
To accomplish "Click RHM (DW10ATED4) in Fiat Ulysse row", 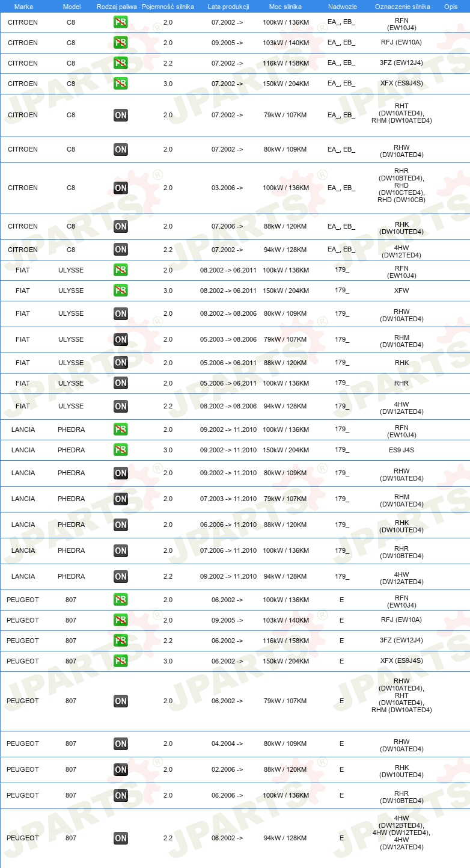I will 401,342.
